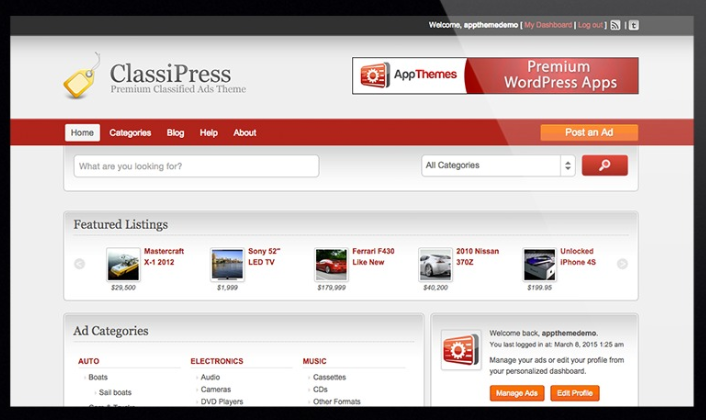Click the 'Ad Categories' heading
The width and height of the screenshot is (706, 420).
pyautogui.click(x=111, y=331)
